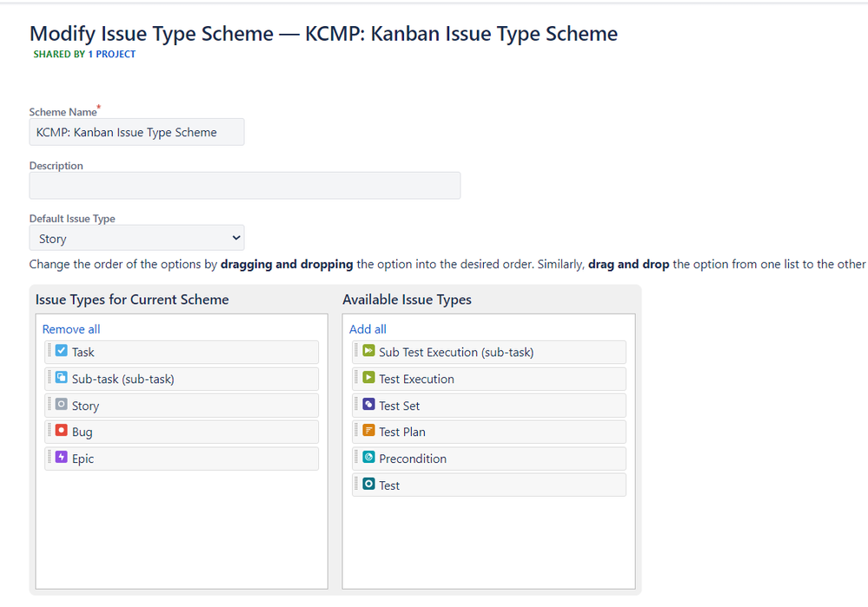Image resolution: width=868 pixels, height=607 pixels.
Task: Click the Sub Test Execution issue type icon
Action: click(x=367, y=352)
